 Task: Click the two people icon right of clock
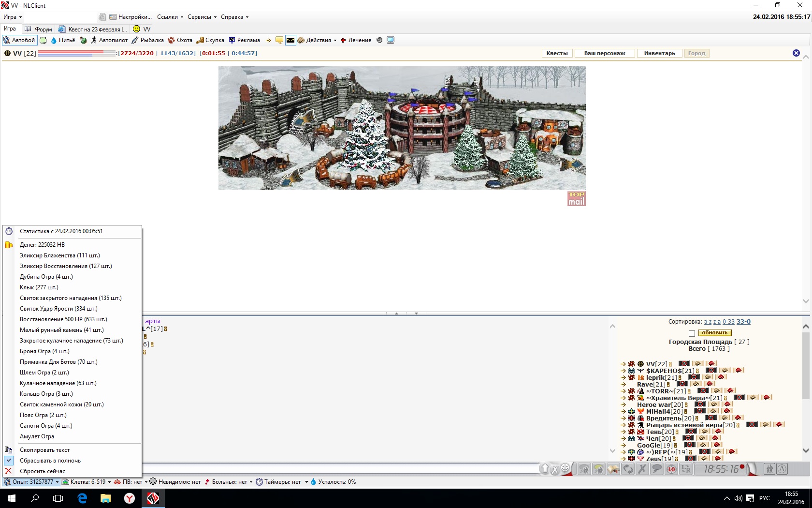click(770, 469)
